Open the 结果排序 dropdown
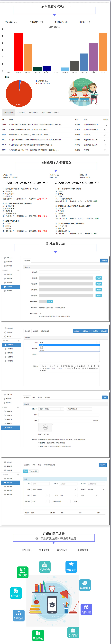Image resolution: width=111 pixels, height=644 pixels. tap(41, 501)
